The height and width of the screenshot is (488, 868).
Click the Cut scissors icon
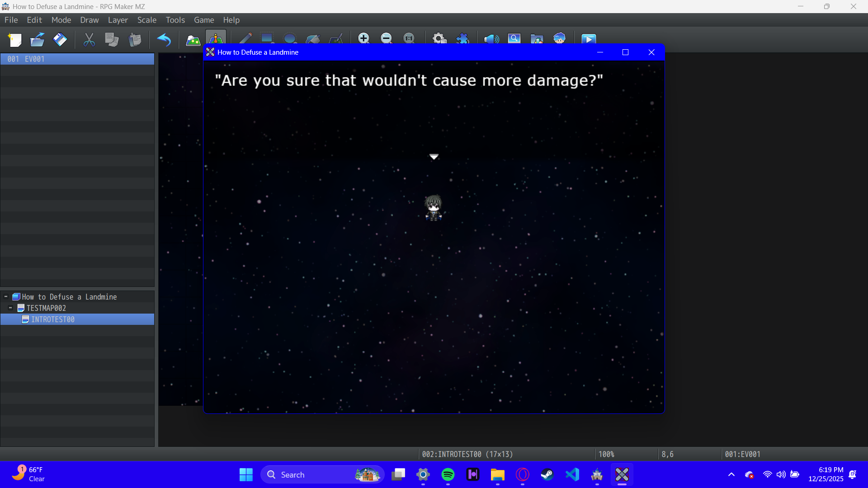point(89,40)
